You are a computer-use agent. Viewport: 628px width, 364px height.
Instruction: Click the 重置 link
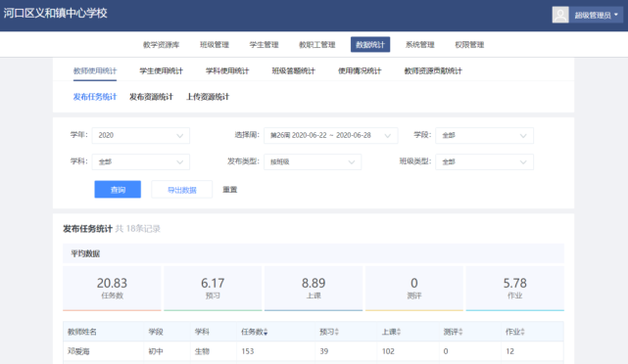230,189
